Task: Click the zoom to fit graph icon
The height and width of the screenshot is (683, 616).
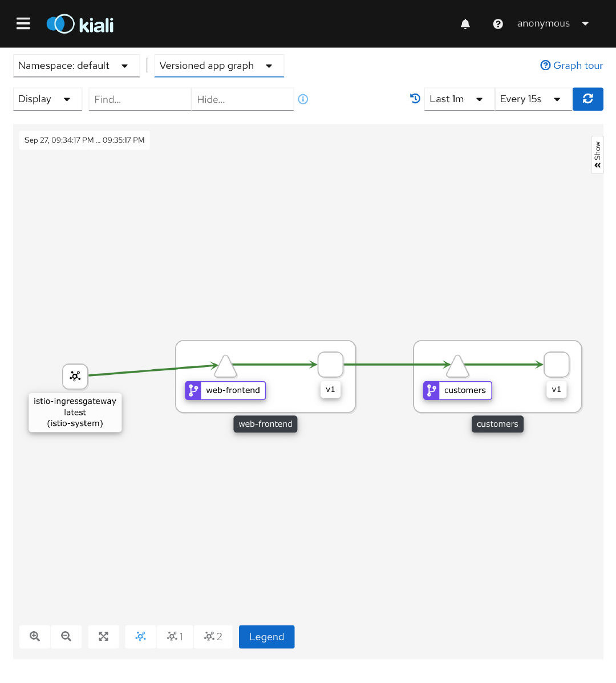Action: coord(103,637)
